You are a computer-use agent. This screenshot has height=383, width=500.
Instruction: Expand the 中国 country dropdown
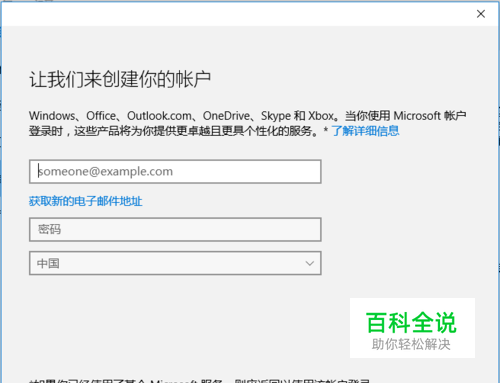click(x=175, y=263)
